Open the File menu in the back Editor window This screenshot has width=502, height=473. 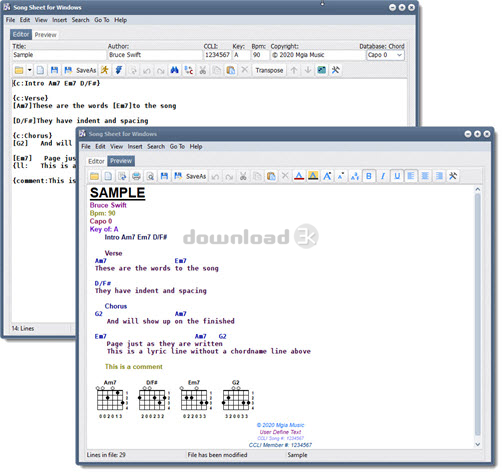click(x=10, y=20)
